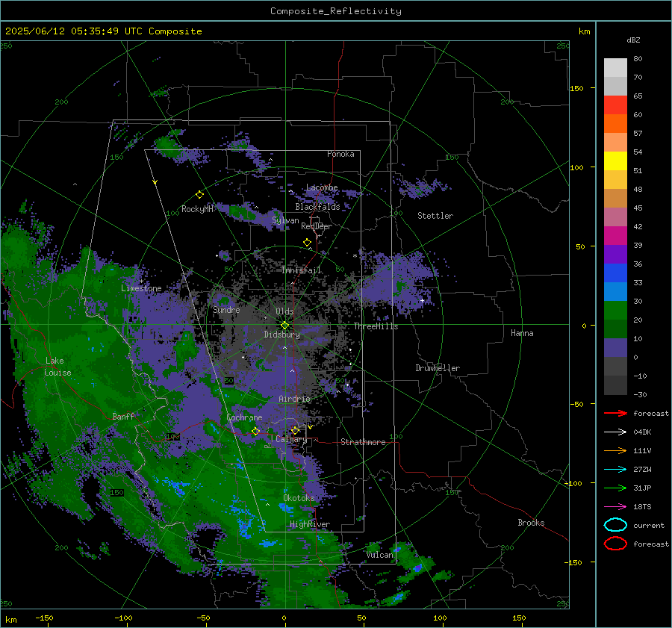Click the Lacombe city label
Image resolution: width=672 pixels, height=628 pixels.
(322, 187)
